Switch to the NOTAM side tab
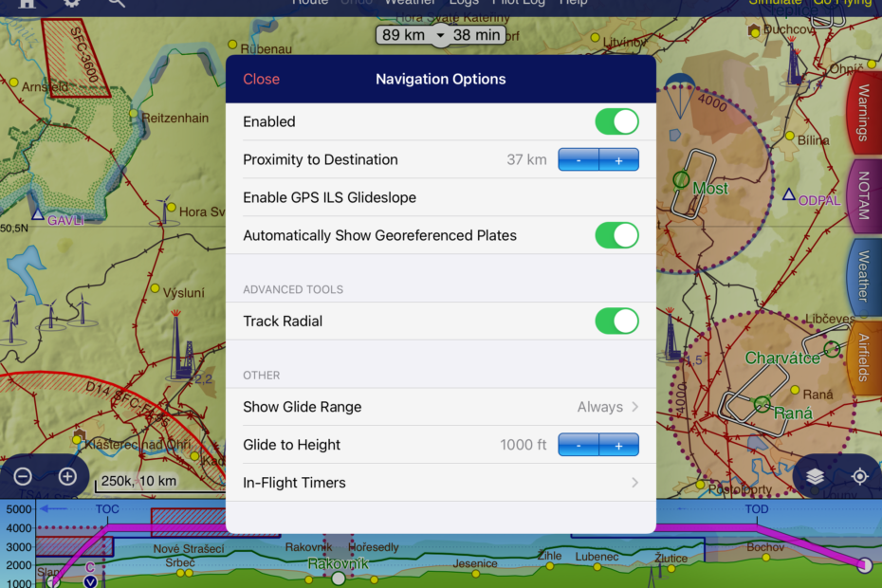The height and width of the screenshot is (588, 882). tap(862, 196)
